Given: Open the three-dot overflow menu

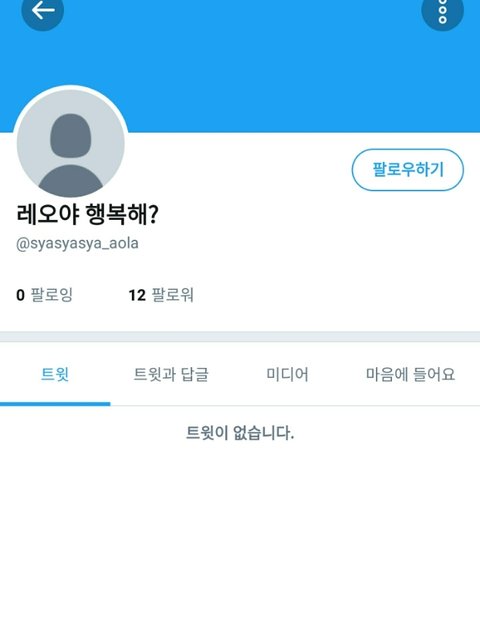Looking at the screenshot, I should [x=443, y=11].
